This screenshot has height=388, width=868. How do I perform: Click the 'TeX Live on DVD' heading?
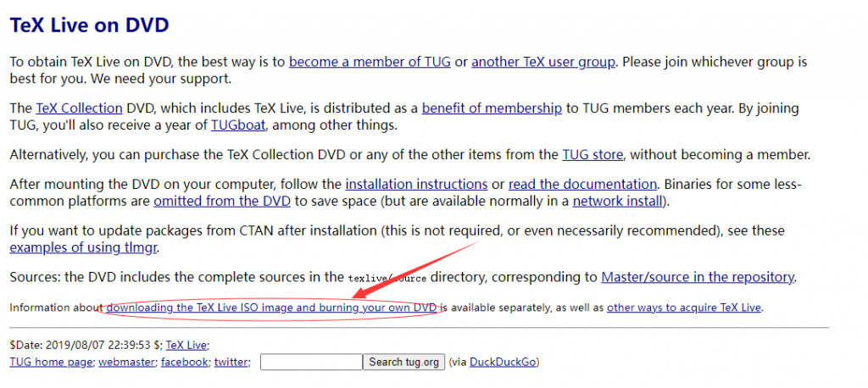point(89,25)
